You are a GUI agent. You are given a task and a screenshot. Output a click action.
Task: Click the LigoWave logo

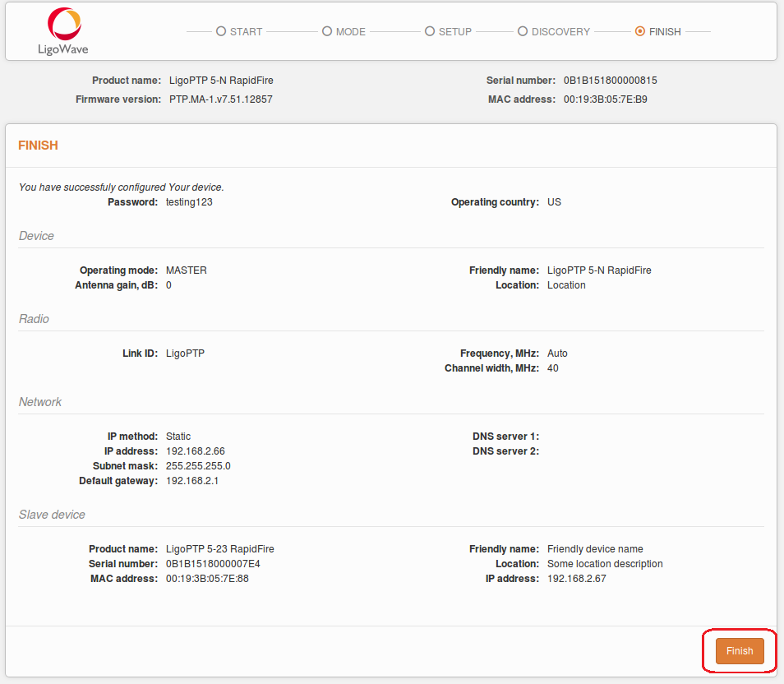[x=63, y=31]
